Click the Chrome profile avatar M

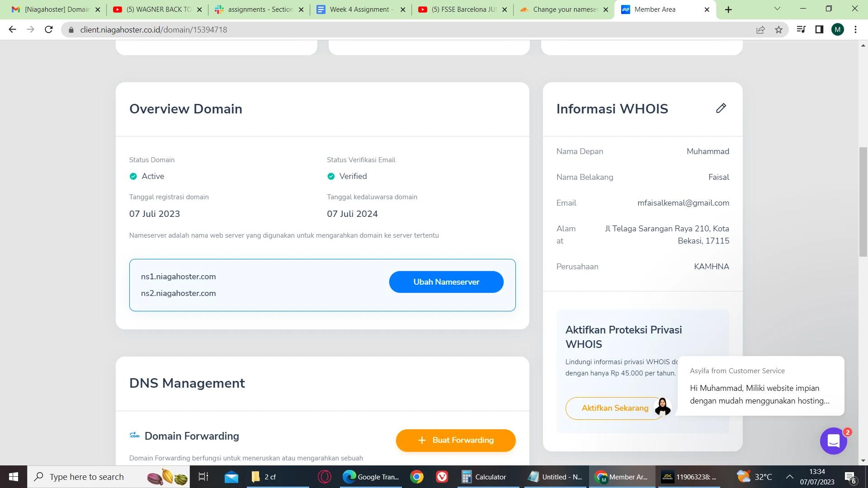(837, 30)
